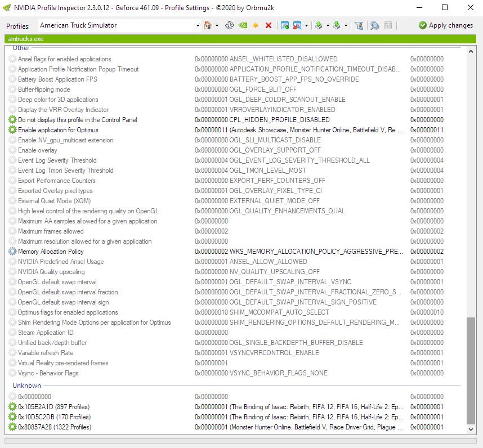483x448 pixels.
Task: Click gear icon of Enable application for Optimus
Action: click(x=12, y=130)
